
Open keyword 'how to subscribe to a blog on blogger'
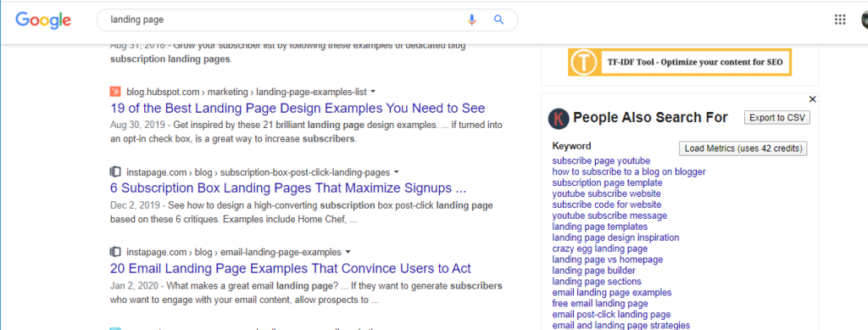point(629,171)
